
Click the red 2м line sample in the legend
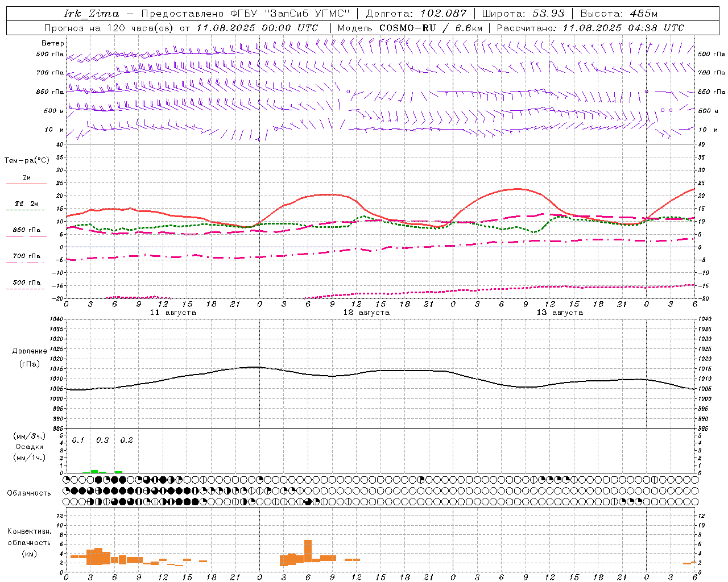26,184
